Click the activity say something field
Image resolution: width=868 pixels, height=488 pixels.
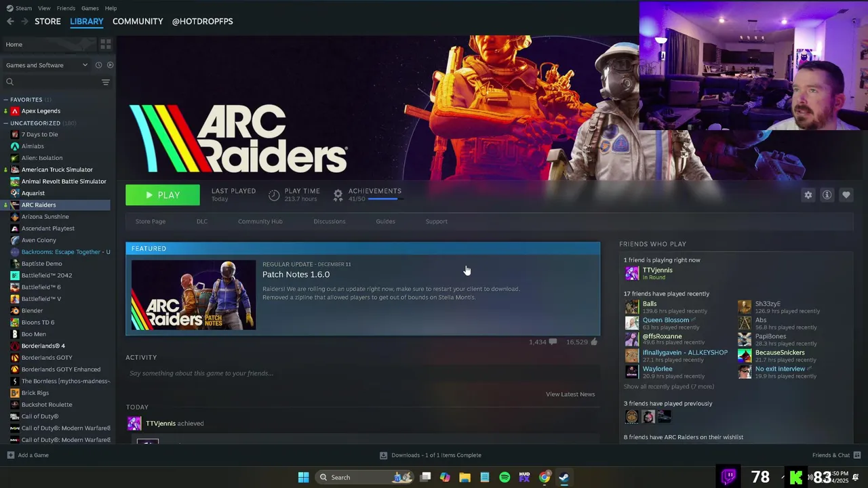pyautogui.click(x=363, y=373)
